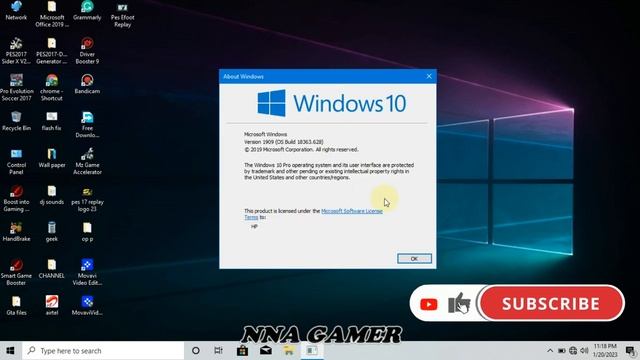The image size is (640, 360).
Task: Launch Movavi Video Editor desktop icon
Action: coord(87,272)
